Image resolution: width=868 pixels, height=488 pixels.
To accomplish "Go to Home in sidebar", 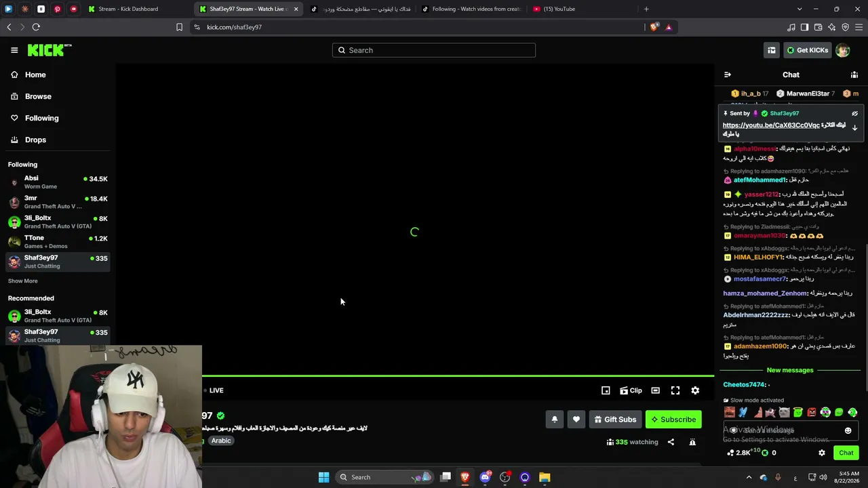I will tap(35, 75).
